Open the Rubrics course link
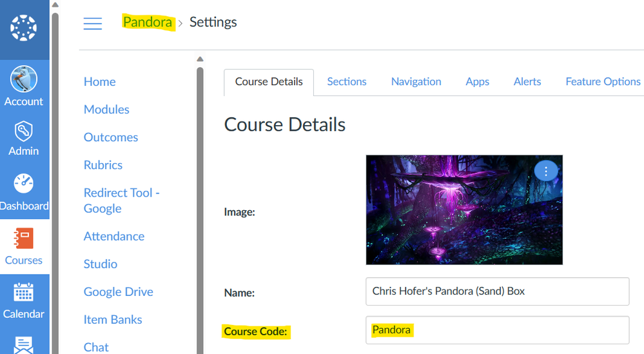 pyautogui.click(x=103, y=165)
